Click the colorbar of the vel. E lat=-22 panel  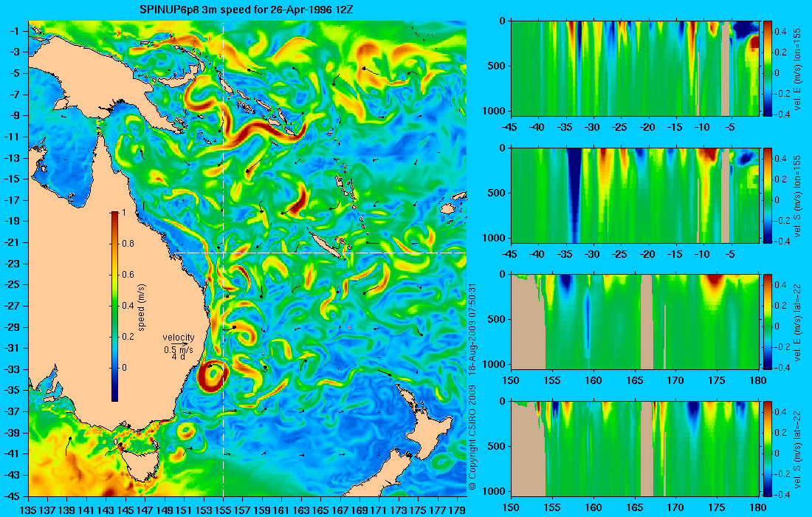point(768,322)
